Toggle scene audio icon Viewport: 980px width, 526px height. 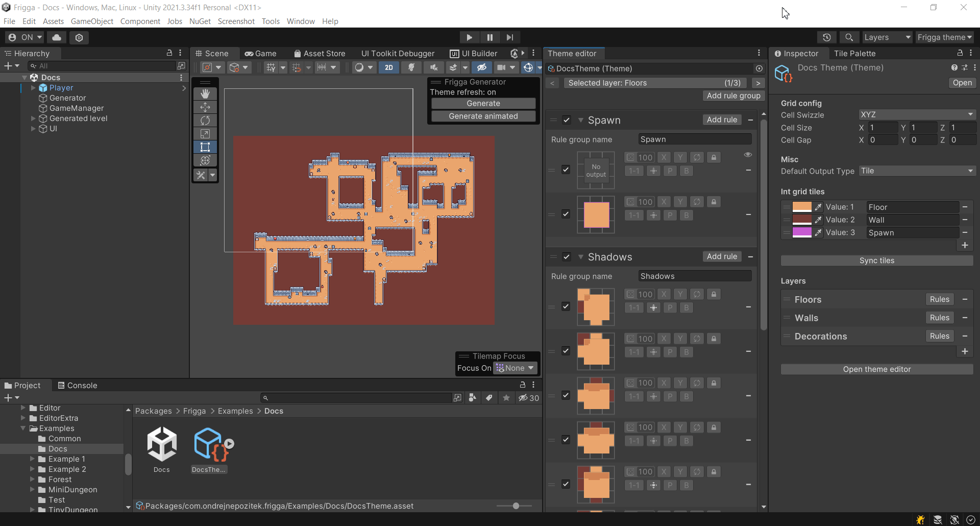click(x=433, y=67)
